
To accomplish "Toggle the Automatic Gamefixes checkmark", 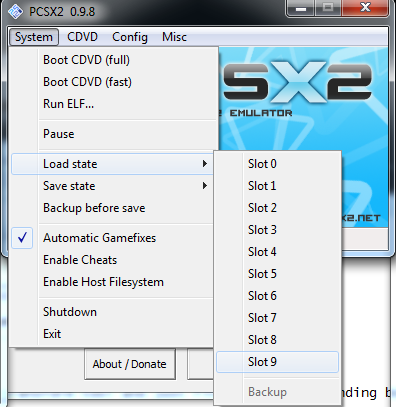I will pos(22,238).
